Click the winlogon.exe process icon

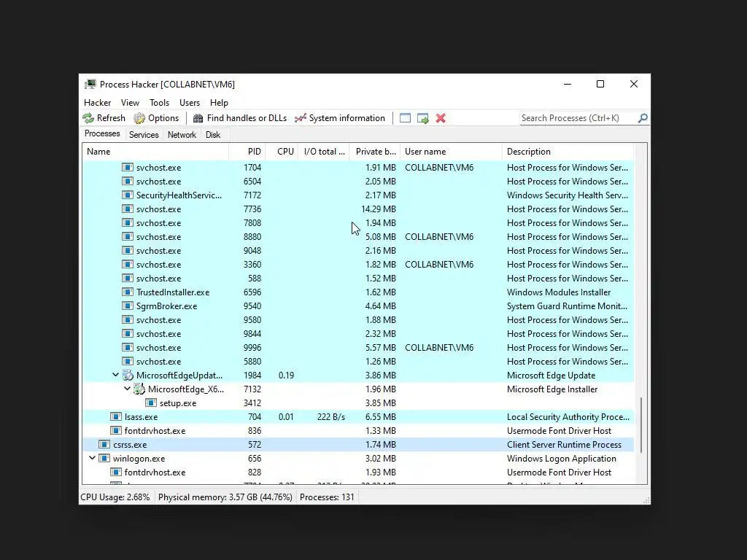tap(104, 458)
